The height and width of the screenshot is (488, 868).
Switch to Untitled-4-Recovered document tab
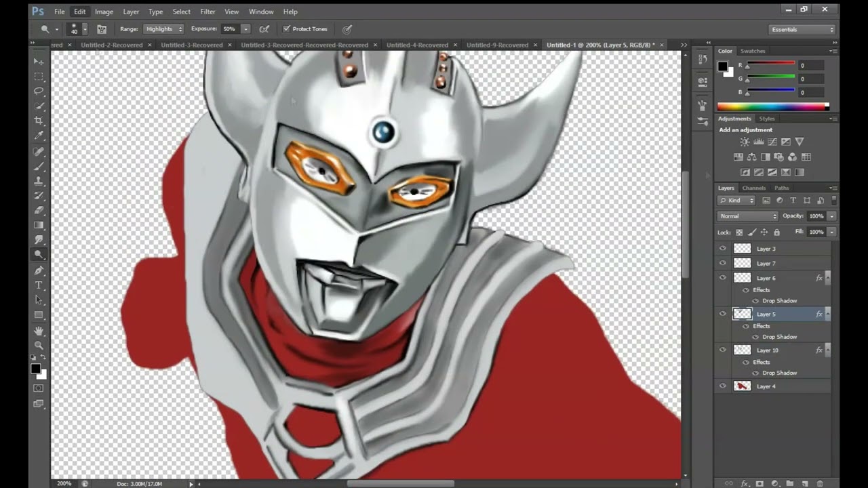coord(417,45)
